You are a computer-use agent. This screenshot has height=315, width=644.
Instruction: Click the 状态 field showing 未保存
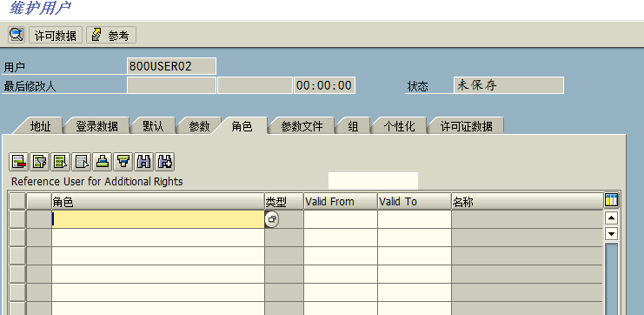click(509, 85)
